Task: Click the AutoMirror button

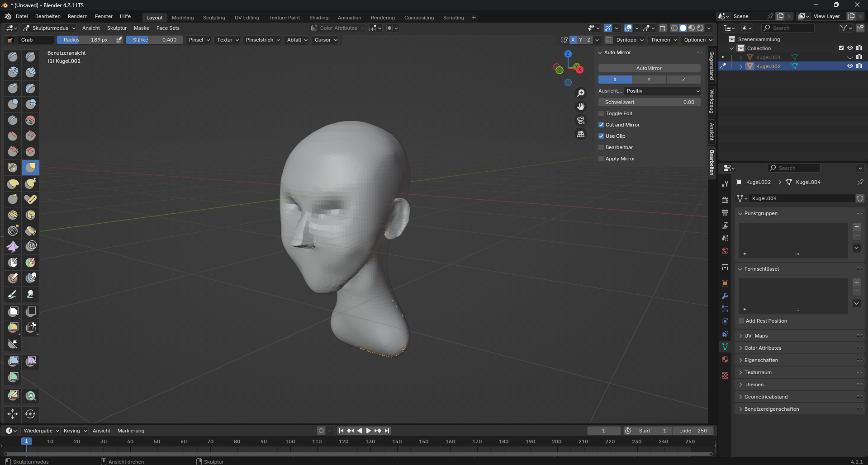Action: (x=649, y=68)
